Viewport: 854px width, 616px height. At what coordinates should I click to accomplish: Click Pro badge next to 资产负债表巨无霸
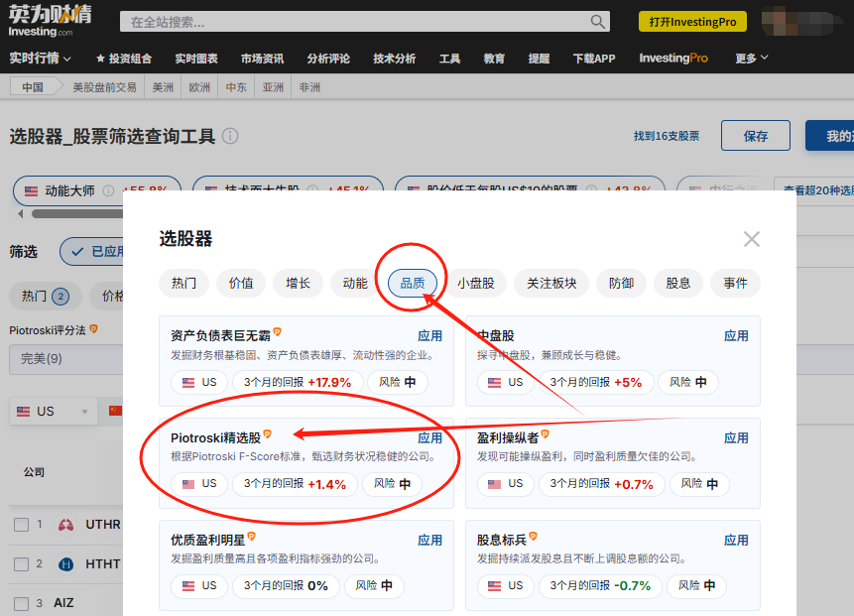(277, 331)
